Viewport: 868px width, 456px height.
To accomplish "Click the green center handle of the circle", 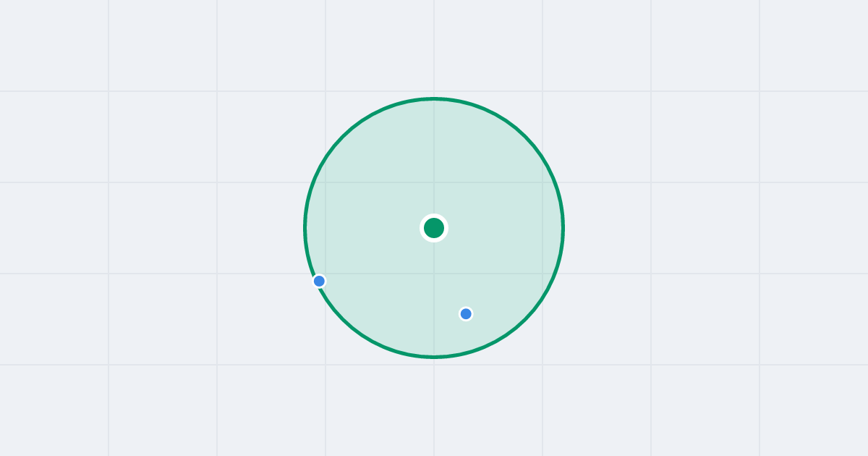I will coord(434,228).
